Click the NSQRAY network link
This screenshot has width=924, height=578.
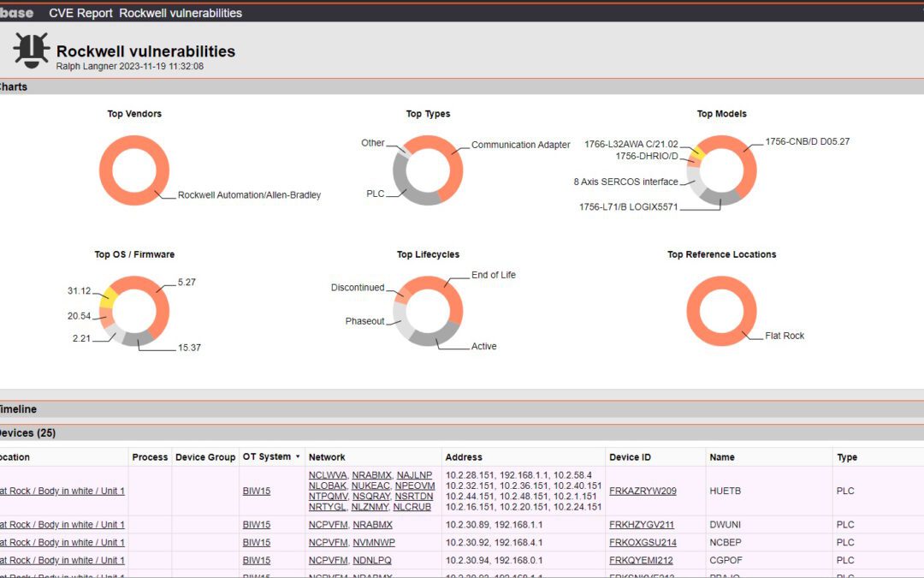pyautogui.click(x=371, y=496)
